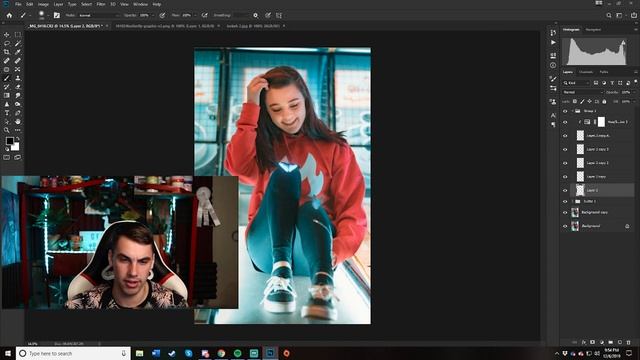Select the Hand tool

(18, 122)
